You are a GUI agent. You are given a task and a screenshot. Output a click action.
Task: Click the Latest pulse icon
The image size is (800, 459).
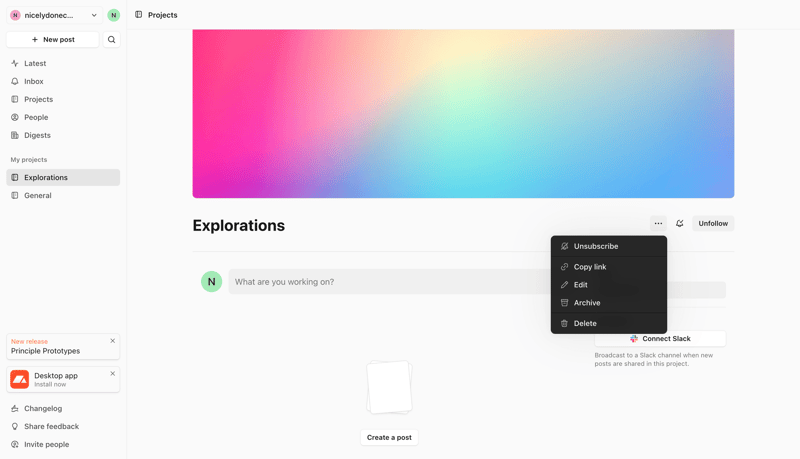point(15,63)
